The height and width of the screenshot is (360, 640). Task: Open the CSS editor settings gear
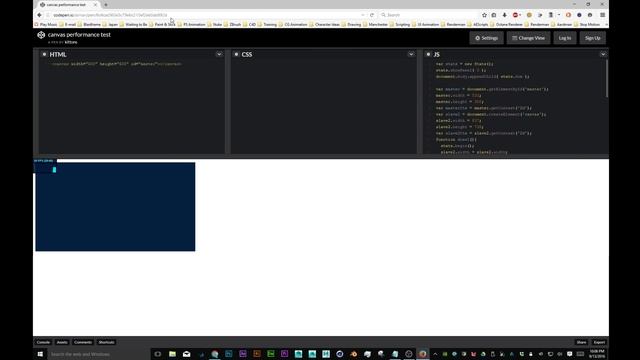(236, 54)
